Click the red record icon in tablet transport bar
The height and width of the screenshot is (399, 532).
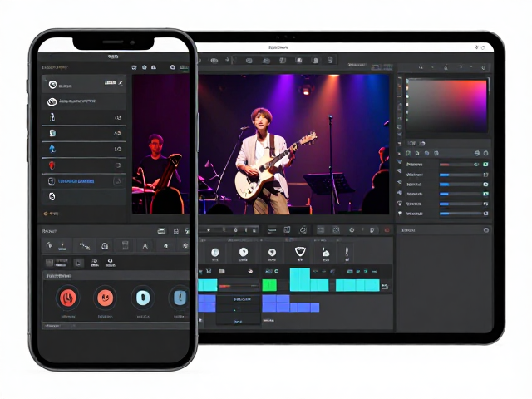[x=387, y=230]
